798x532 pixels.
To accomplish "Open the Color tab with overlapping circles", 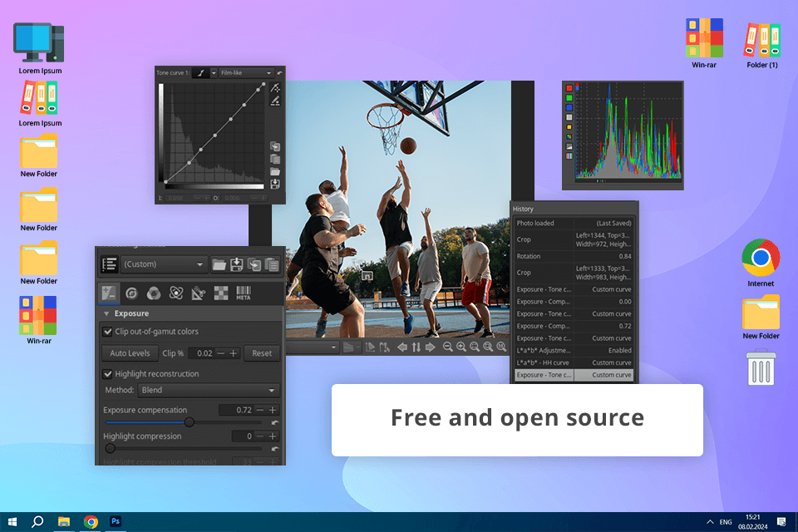I will pos(154,293).
